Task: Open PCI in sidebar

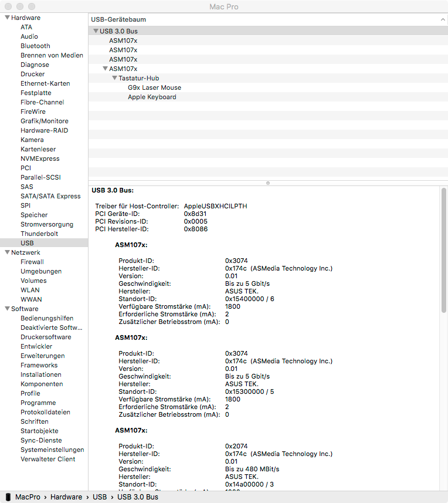Action: [26, 168]
